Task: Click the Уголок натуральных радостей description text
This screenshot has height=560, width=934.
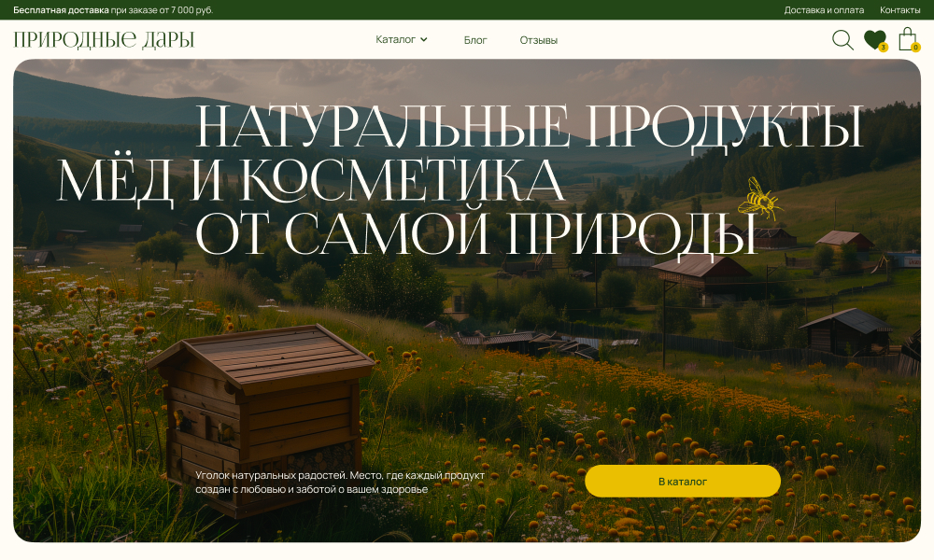Action: [x=340, y=482]
